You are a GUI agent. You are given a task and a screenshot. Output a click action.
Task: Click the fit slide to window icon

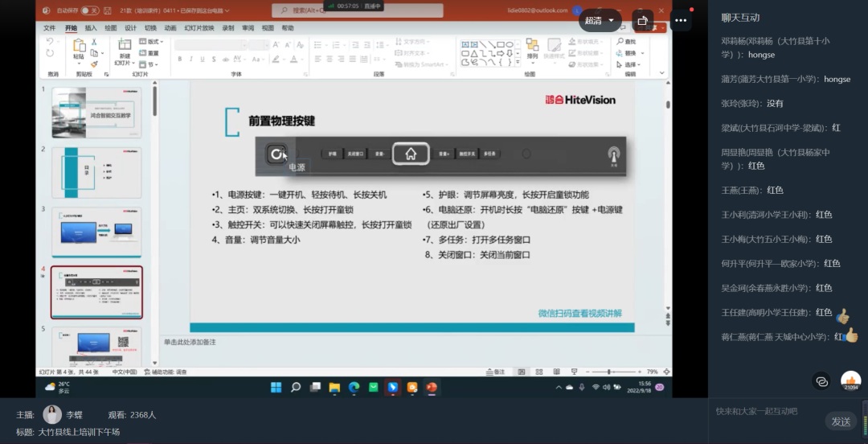point(666,372)
